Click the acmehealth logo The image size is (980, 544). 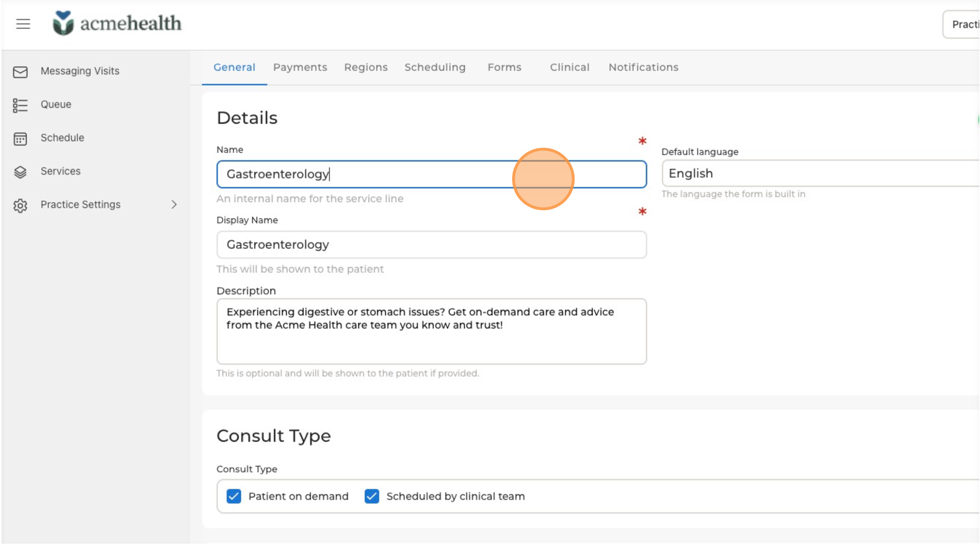click(117, 23)
